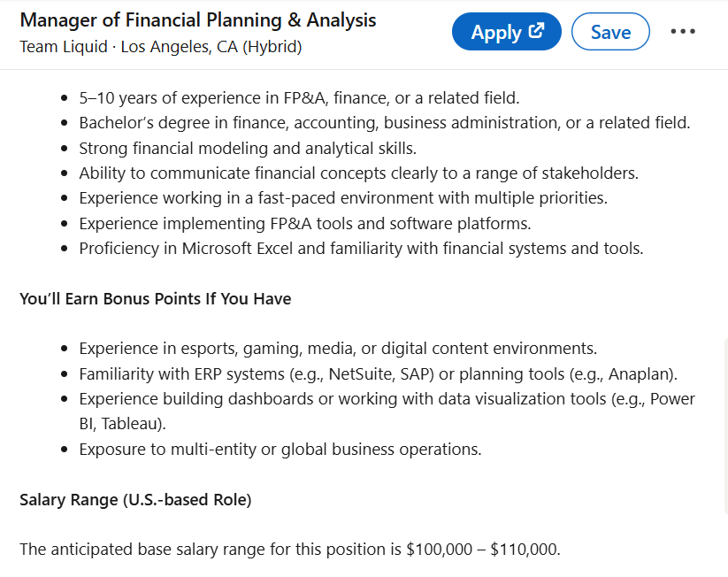The image size is (728, 577).
Task: Click the Salary Range (U.S.-based Role) heading
Action: (x=135, y=500)
